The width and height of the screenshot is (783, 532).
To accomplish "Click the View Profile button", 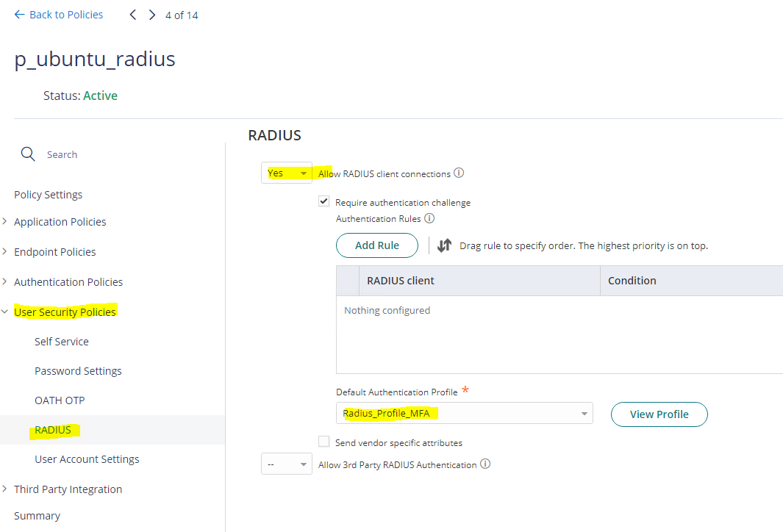I will point(659,414).
